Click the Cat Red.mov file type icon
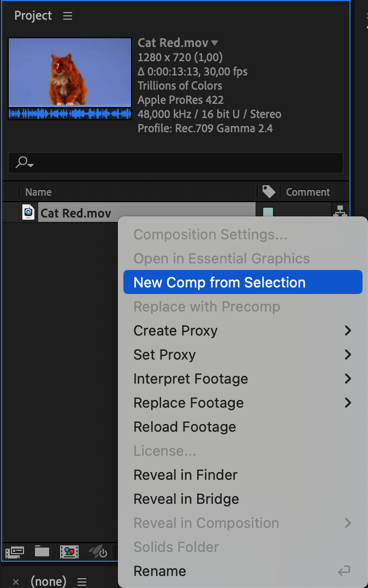Screen dimensions: 368x588 pyautogui.click(x=28, y=213)
